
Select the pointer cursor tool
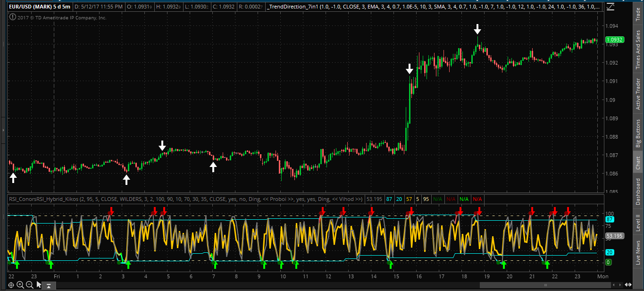point(39,285)
